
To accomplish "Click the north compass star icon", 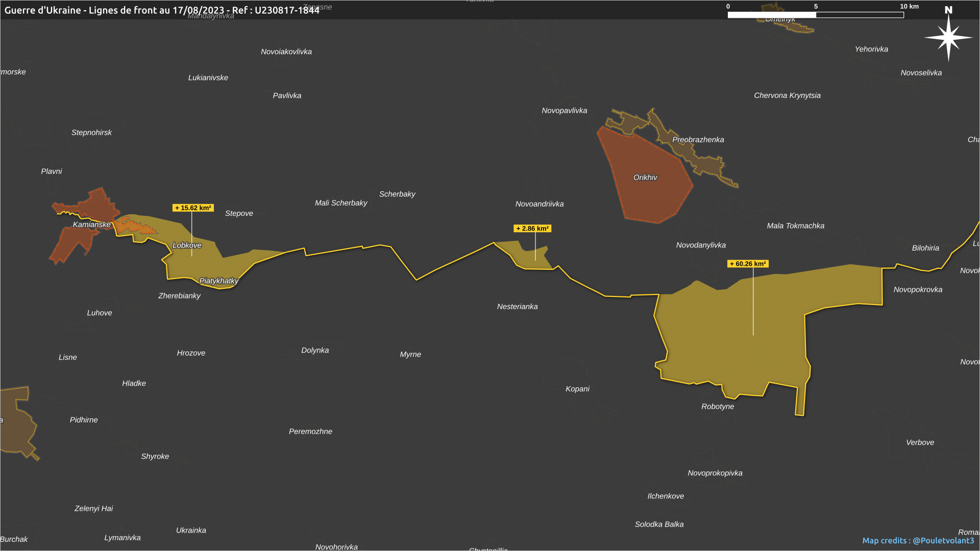I will pyautogui.click(x=948, y=37).
